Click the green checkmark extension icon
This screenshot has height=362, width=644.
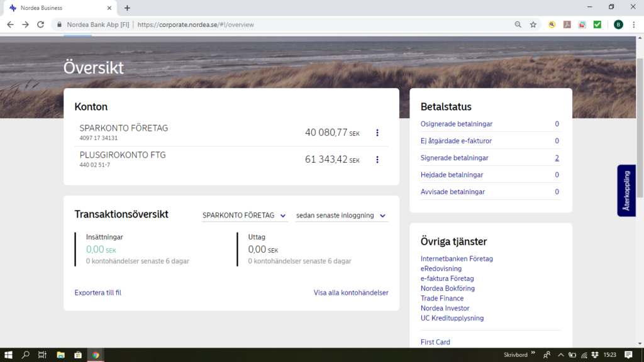tap(597, 25)
